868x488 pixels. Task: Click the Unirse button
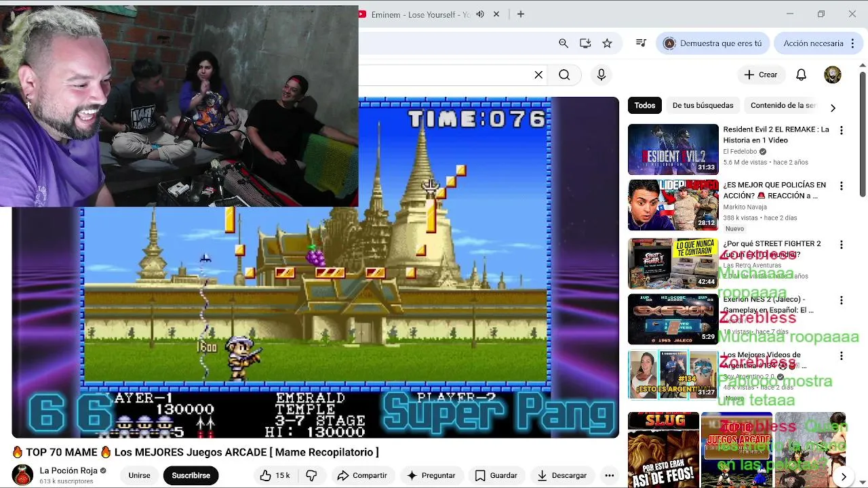coord(139,475)
